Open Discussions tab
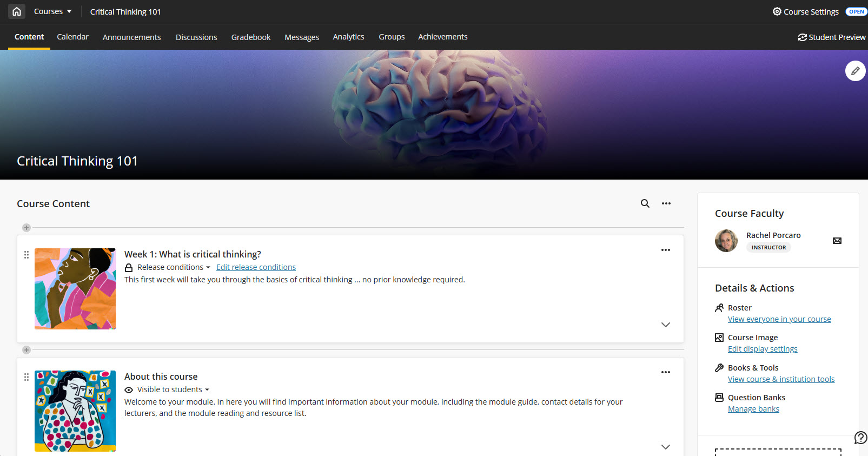868x456 pixels. (196, 37)
